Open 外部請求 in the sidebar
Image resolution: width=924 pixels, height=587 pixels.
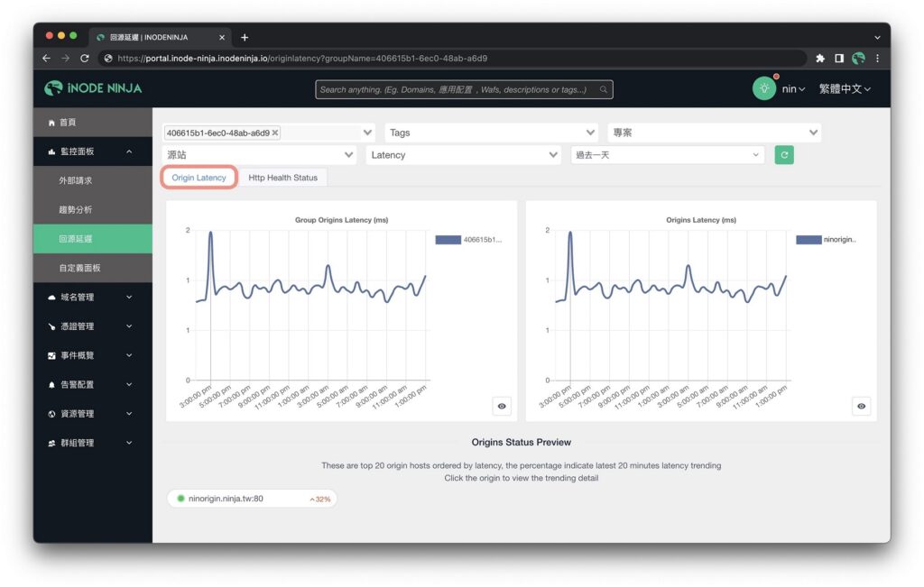pyautogui.click(x=93, y=180)
